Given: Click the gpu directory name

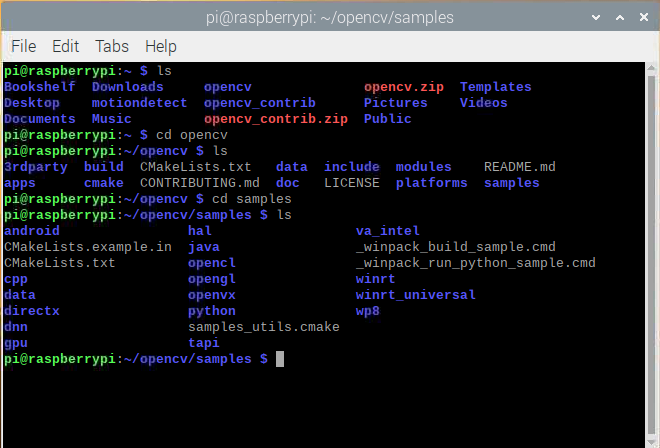Looking at the screenshot, I should tap(16, 344).
